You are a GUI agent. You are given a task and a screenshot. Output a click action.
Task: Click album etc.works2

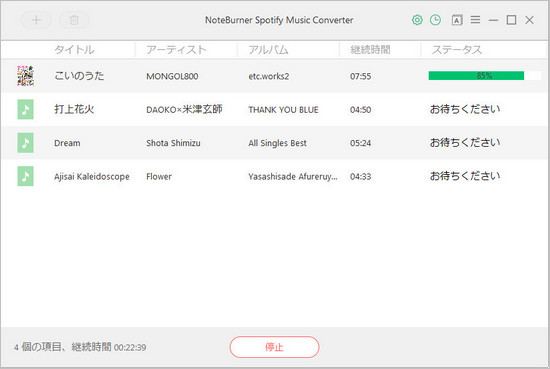[x=269, y=76]
